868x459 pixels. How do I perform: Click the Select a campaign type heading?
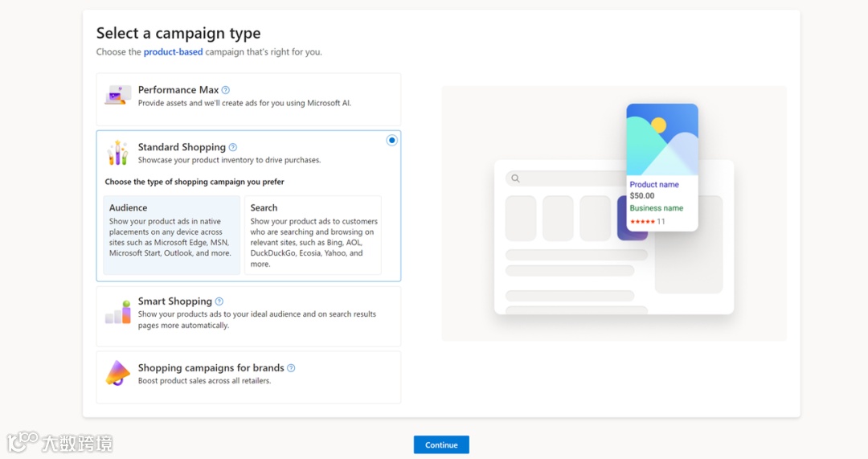[178, 33]
